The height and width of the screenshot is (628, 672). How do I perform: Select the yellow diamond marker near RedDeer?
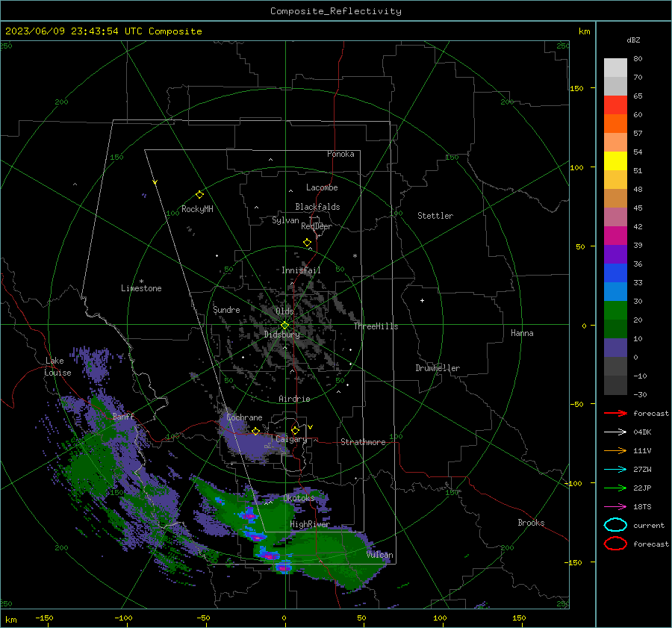tap(308, 243)
